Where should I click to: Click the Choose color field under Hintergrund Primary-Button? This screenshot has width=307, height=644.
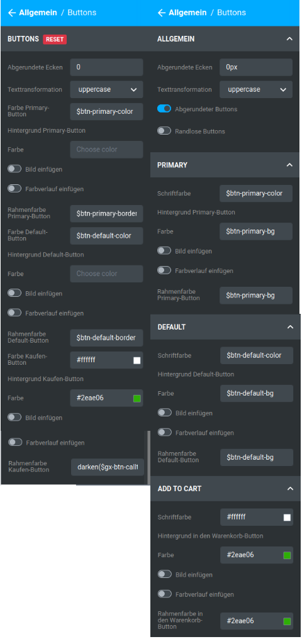click(x=106, y=150)
